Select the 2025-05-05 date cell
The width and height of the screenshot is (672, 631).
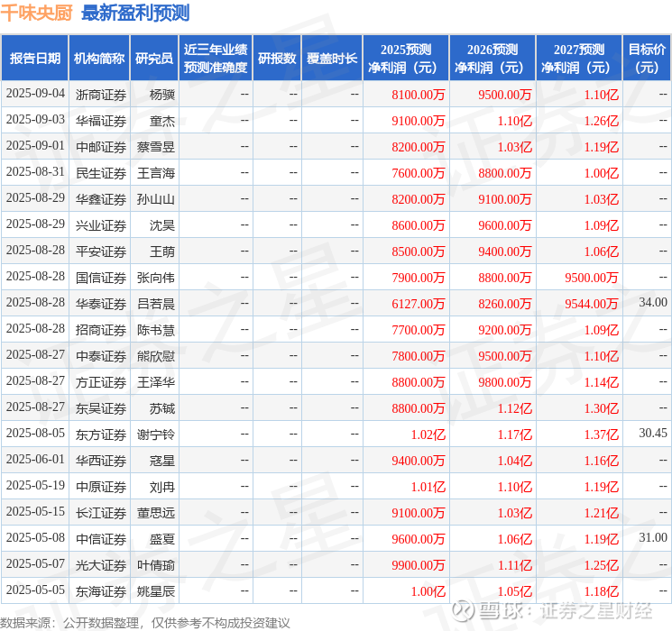(35, 590)
